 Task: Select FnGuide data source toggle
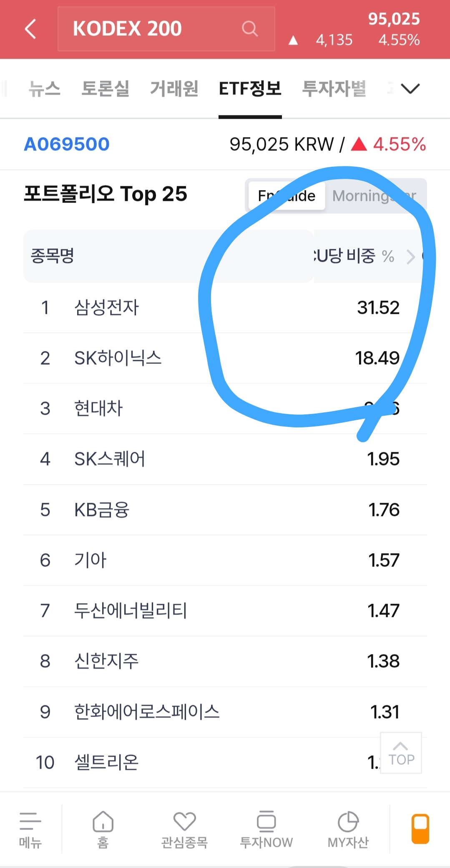[x=287, y=196]
